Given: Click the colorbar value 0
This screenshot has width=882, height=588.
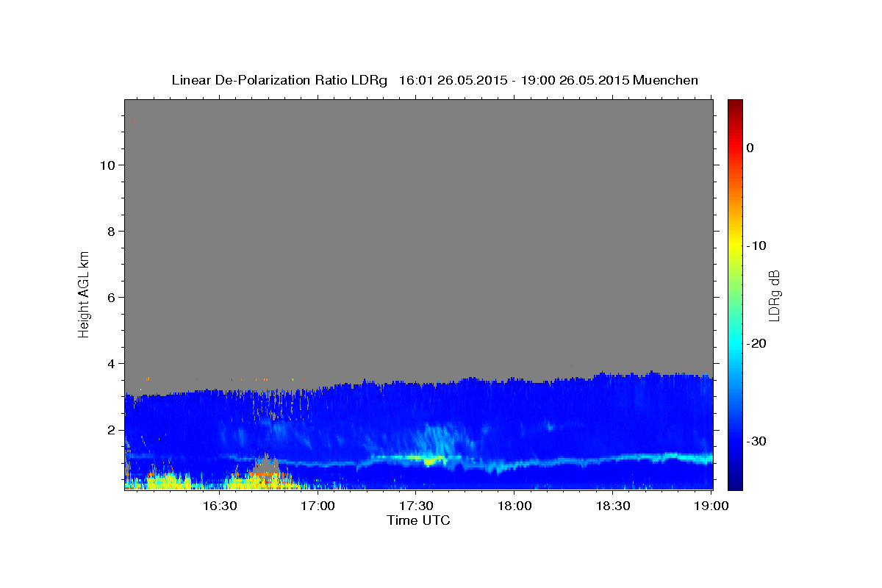Looking at the screenshot, I should [750, 148].
